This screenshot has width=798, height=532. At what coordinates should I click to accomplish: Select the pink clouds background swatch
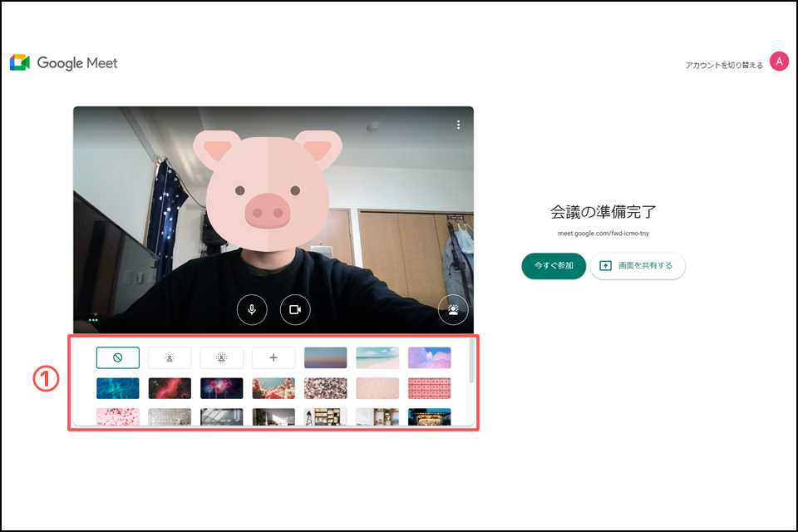(x=429, y=357)
